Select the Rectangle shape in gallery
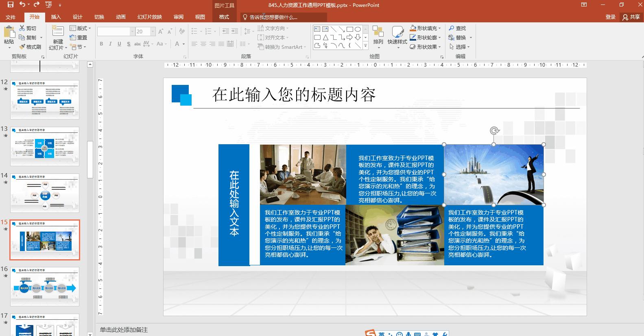644x336 pixels. [349, 29]
